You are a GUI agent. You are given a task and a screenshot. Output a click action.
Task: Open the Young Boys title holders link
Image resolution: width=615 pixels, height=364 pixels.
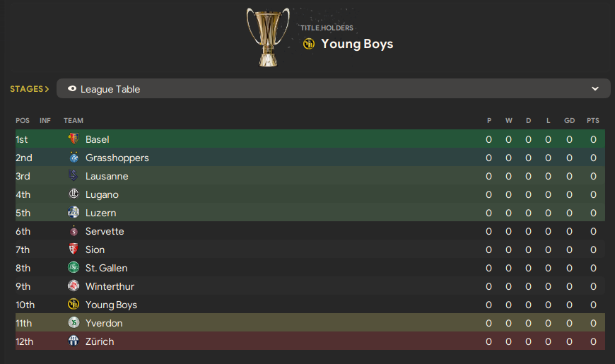(356, 44)
